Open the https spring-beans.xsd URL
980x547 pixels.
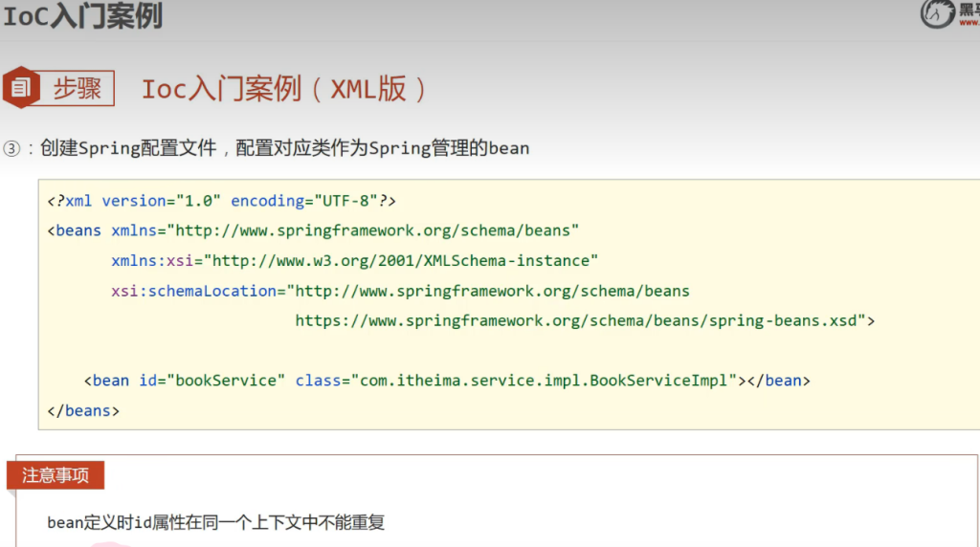[x=580, y=320]
